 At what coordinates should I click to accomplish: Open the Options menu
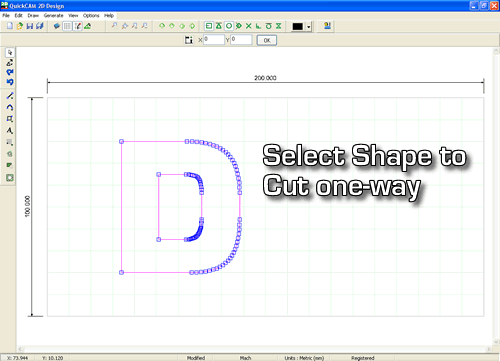pyautogui.click(x=91, y=16)
